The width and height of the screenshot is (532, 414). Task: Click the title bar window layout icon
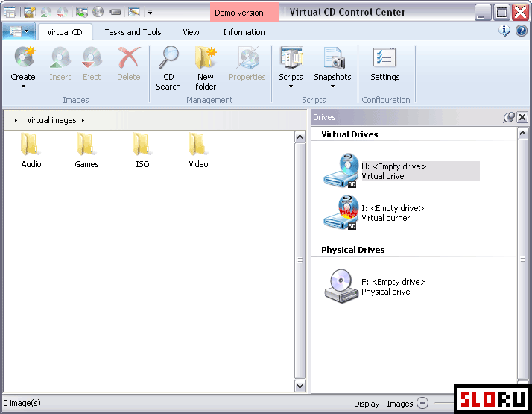pos(10,12)
